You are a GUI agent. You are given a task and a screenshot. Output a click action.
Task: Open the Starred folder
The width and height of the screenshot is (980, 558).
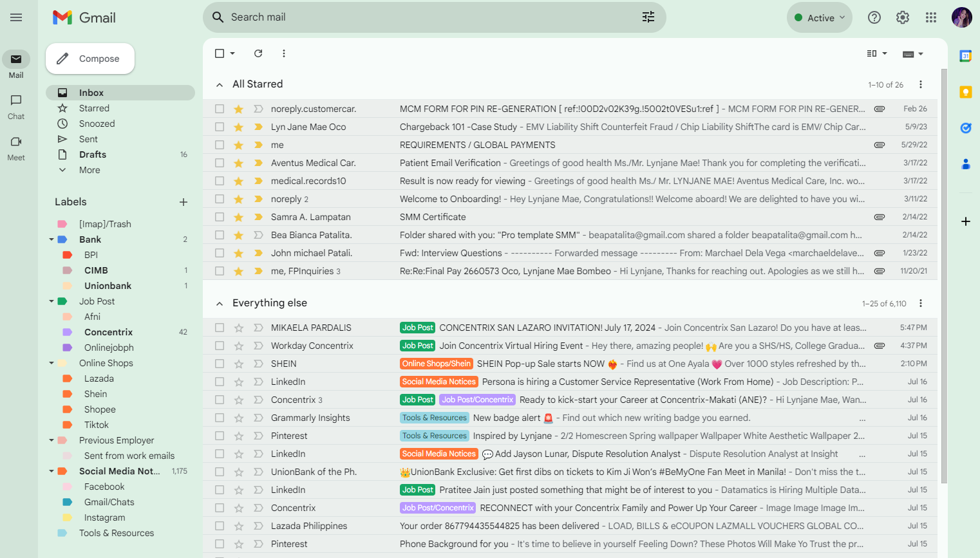click(x=120, y=108)
